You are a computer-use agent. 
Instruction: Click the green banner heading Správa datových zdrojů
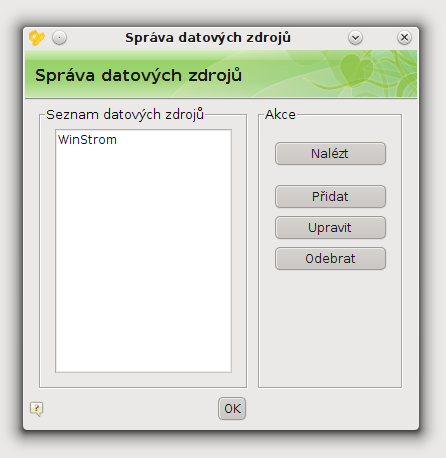tap(138, 75)
